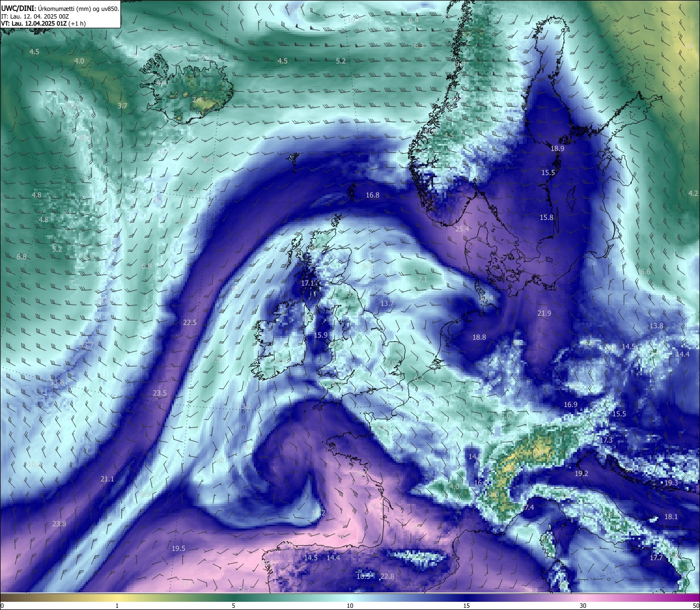Image resolution: width=700 pixels, height=610 pixels.
Task: Click the 16.8 value north of Scotland
Action: [372, 195]
